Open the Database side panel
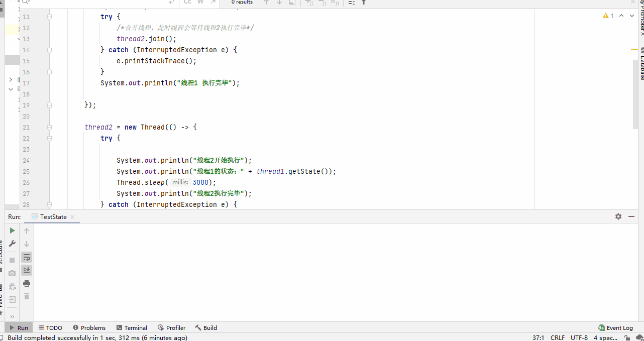Image resolution: width=644 pixels, height=341 pixels. 641,64
